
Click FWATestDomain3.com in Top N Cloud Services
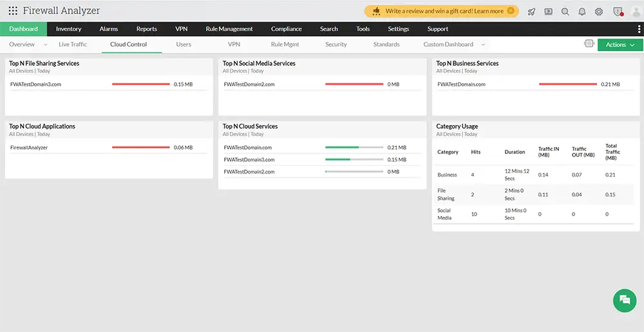coord(249,159)
